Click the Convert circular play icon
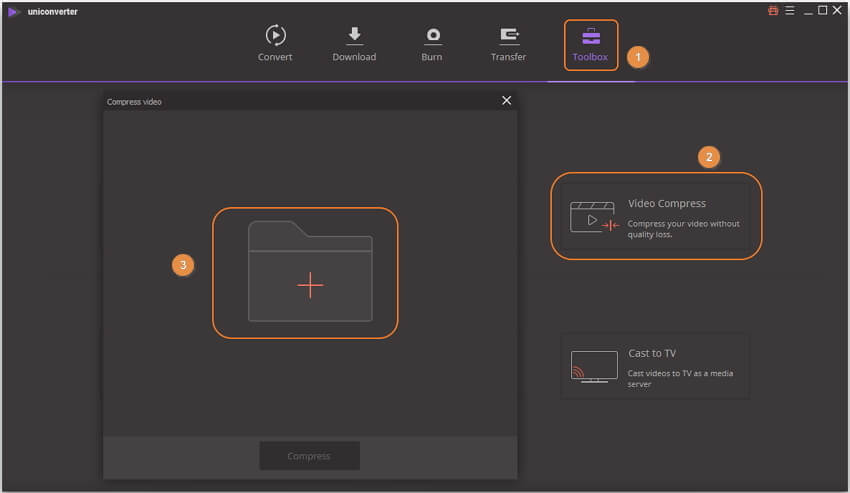 click(x=275, y=35)
